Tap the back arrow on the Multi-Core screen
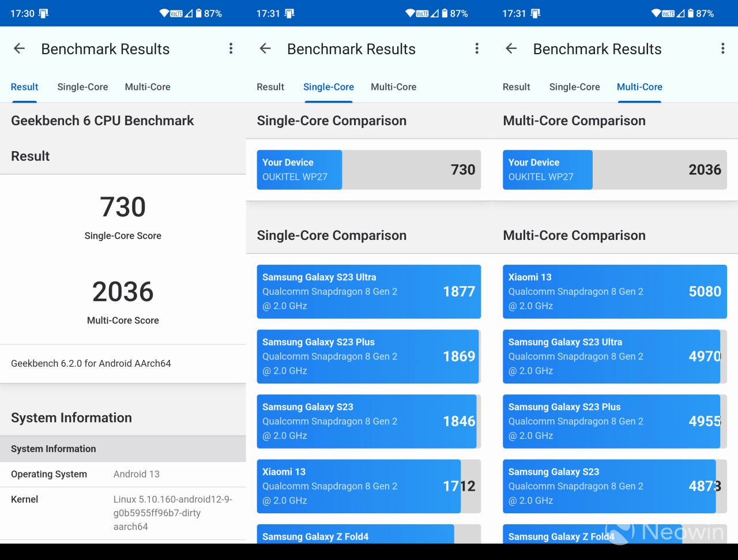 pyautogui.click(x=511, y=48)
